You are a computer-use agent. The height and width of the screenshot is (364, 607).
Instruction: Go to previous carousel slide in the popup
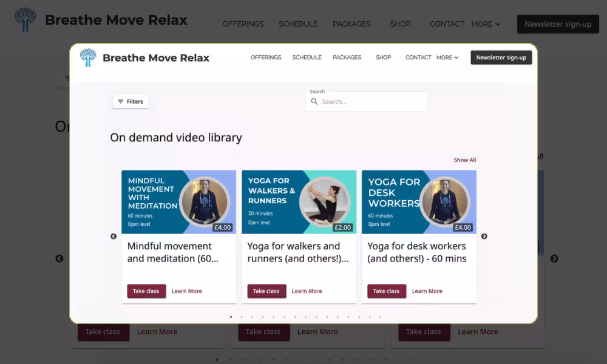coord(114,237)
